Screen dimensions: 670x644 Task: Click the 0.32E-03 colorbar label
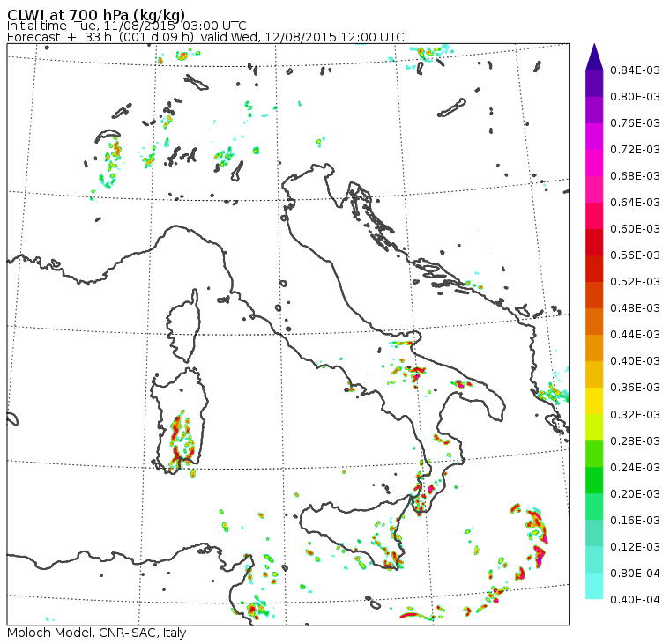635,415
